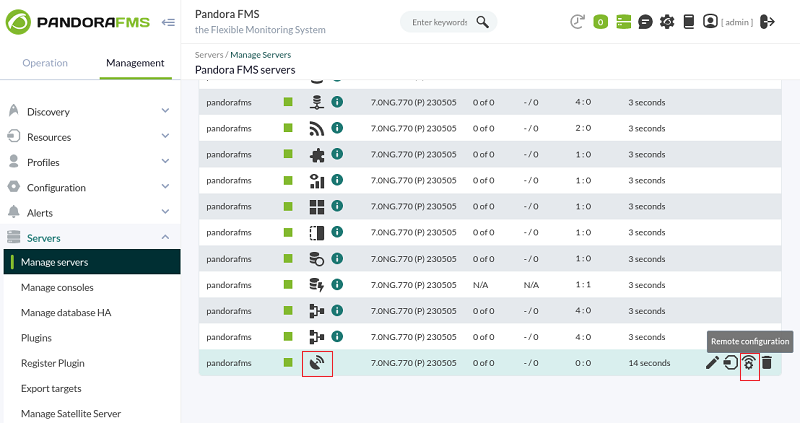Click the Enter keywords search field
Screen dimensions: 800x423
pos(439,22)
